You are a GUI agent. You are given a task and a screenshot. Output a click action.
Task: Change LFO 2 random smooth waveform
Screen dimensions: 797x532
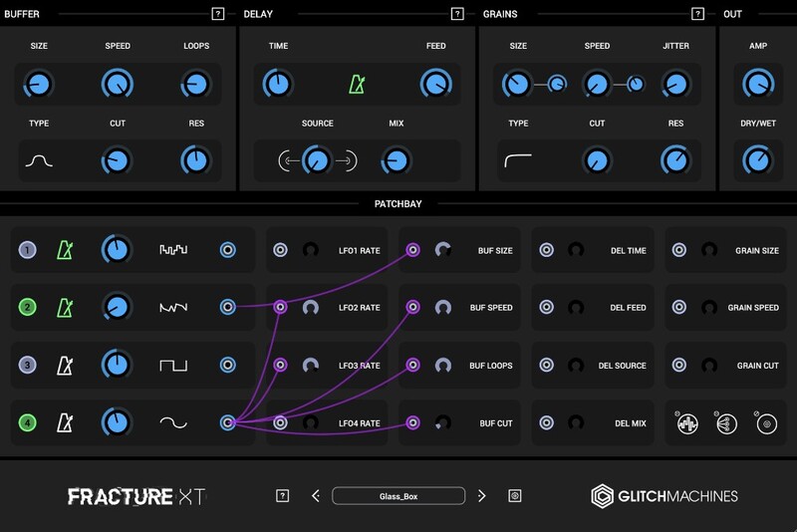(x=173, y=308)
